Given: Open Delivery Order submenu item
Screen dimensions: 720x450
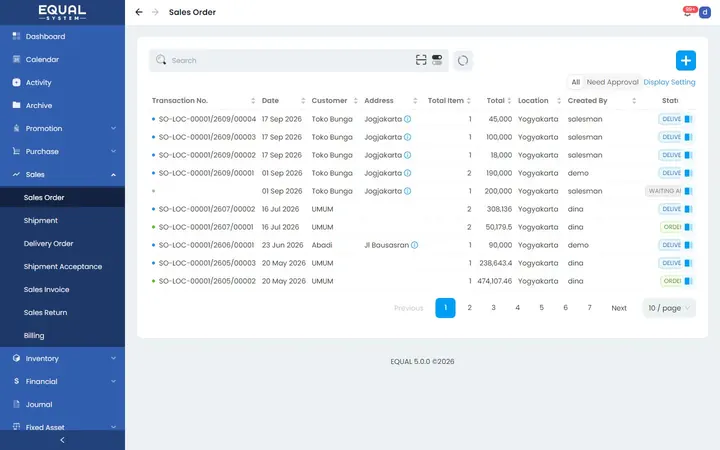Looking at the screenshot, I should click(62, 243).
